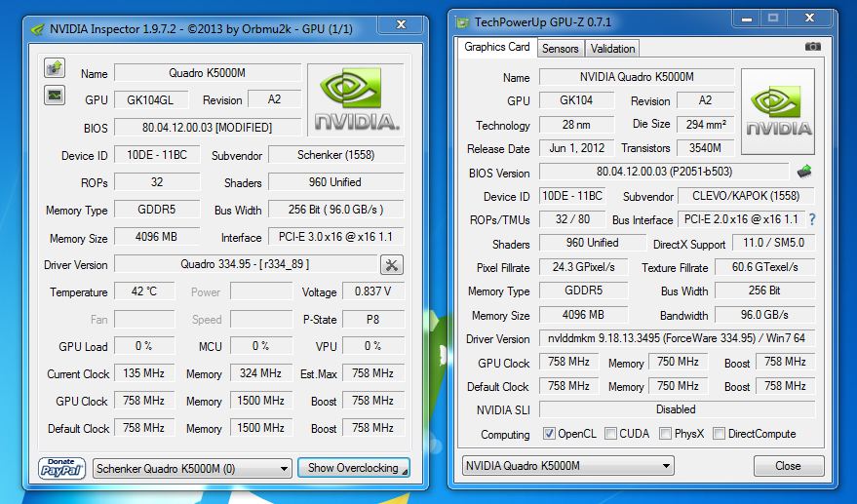Toggle the OpenCL checkbox
This screenshot has height=504, width=857.
[549, 434]
